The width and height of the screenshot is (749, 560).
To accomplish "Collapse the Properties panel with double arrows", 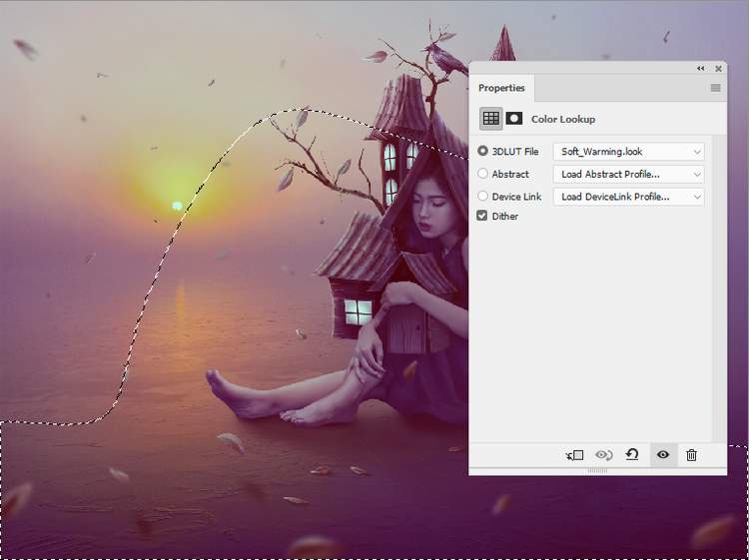I will point(700,68).
